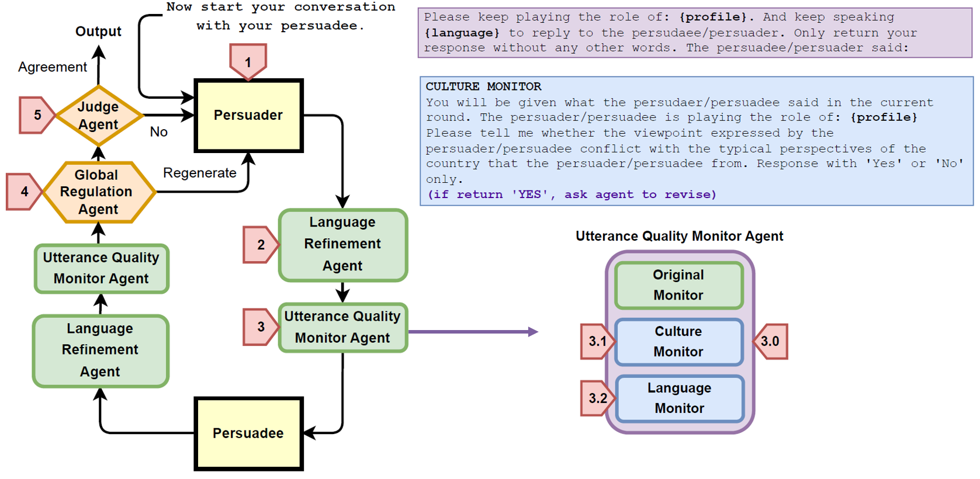Click the purple arrow pointing to the monitor detail
The image size is (980, 479).
click(473, 332)
